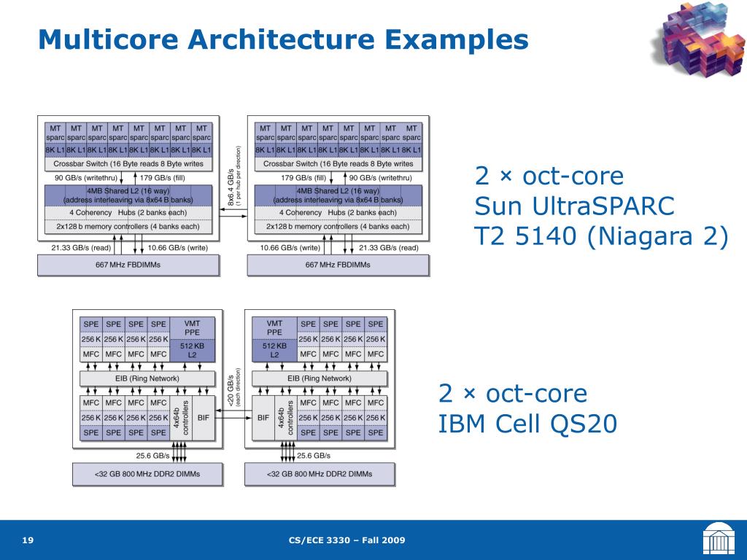The image size is (747, 560).
Task: Click the "2 × oct-core" line above "IBM Cell QS20"
Action: click(513, 393)
